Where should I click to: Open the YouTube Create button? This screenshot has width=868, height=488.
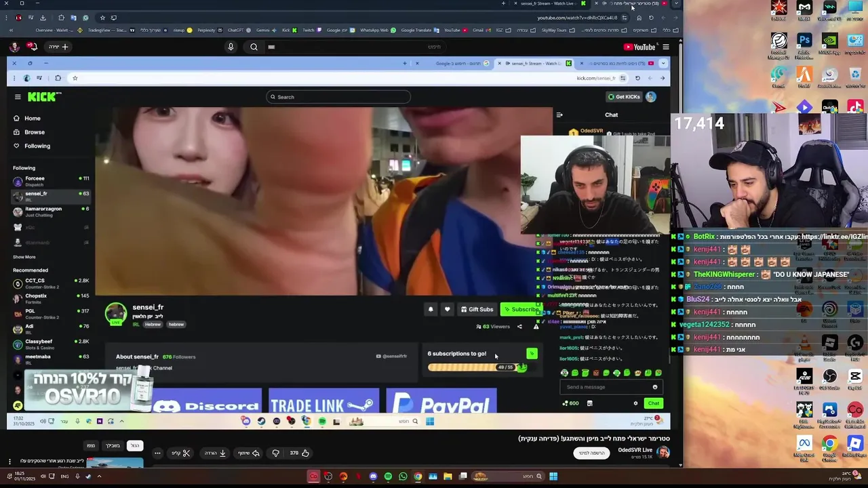pos(59,47)
